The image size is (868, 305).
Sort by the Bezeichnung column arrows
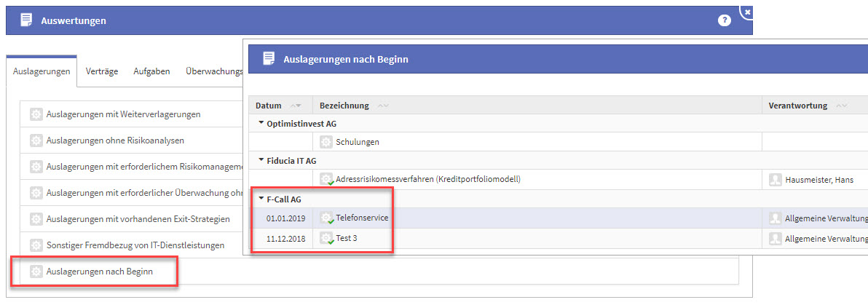tap(382, 106)
